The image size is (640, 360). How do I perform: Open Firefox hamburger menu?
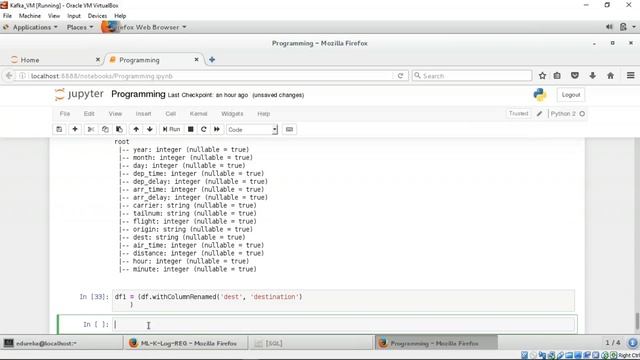coord(630,76)
